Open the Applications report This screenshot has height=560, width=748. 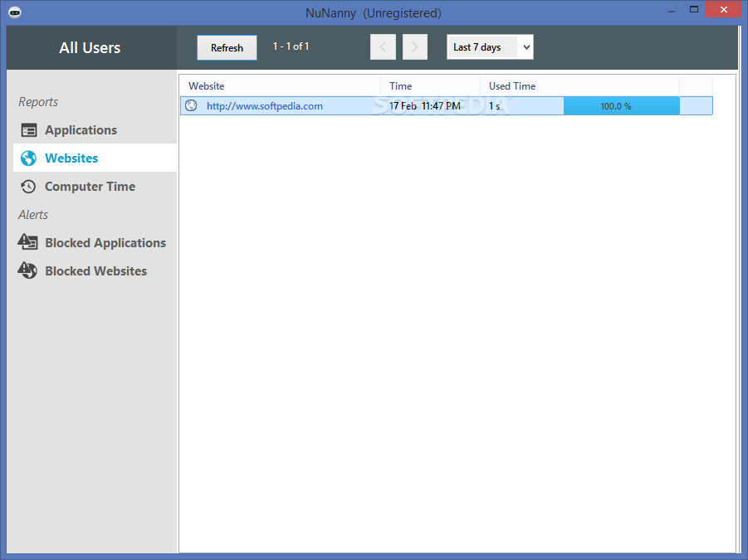[95, 130]
